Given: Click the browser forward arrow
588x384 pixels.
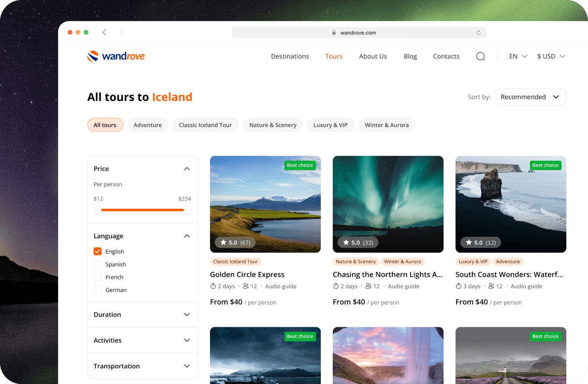Looking at the screenshot, I should [122, 33].
